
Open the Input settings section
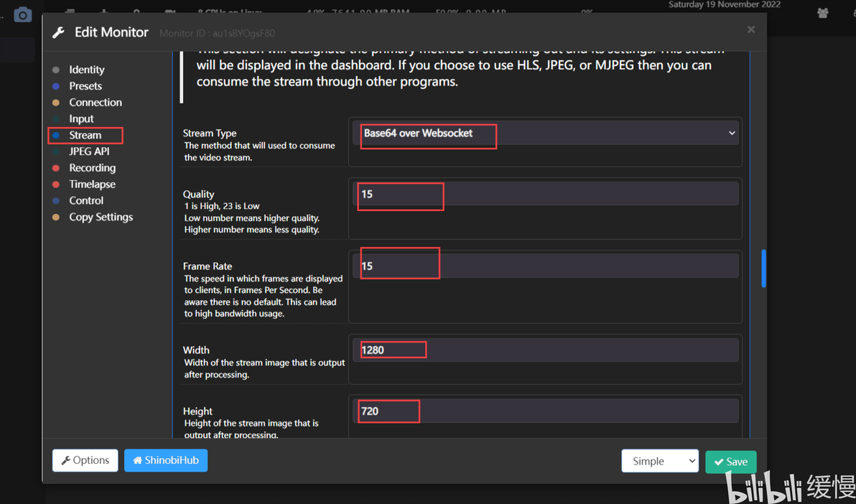click(81, 119)
